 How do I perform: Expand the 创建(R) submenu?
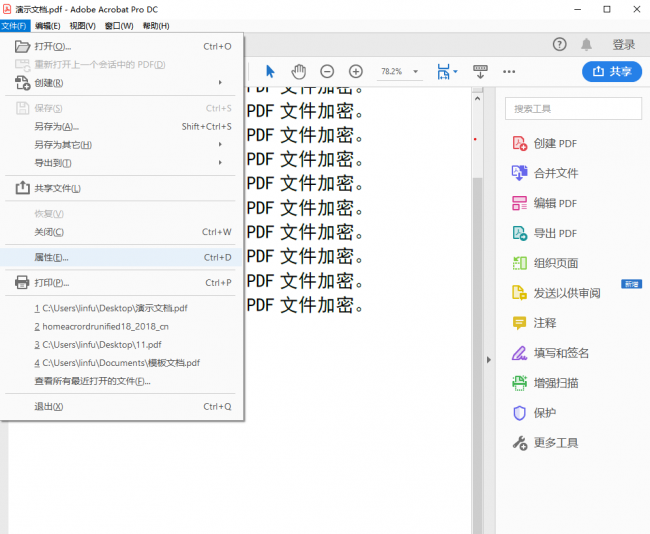click(122, 83)
